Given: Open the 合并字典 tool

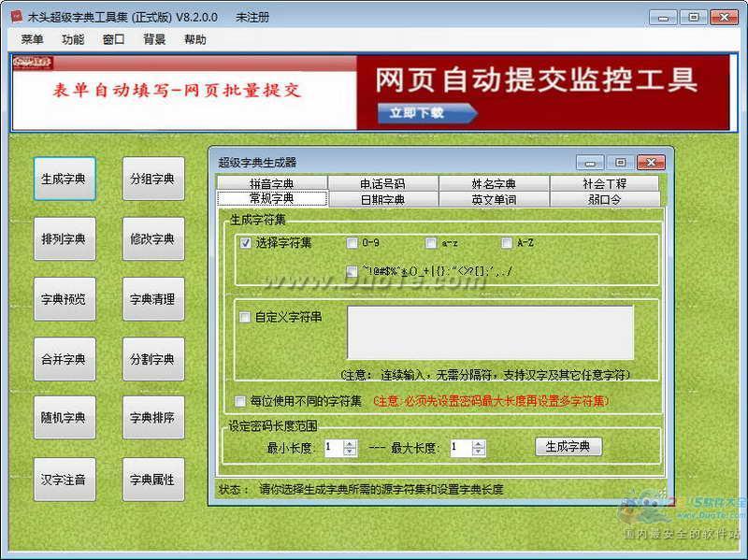Looking at the screenshot, I should tap(65, 359).
